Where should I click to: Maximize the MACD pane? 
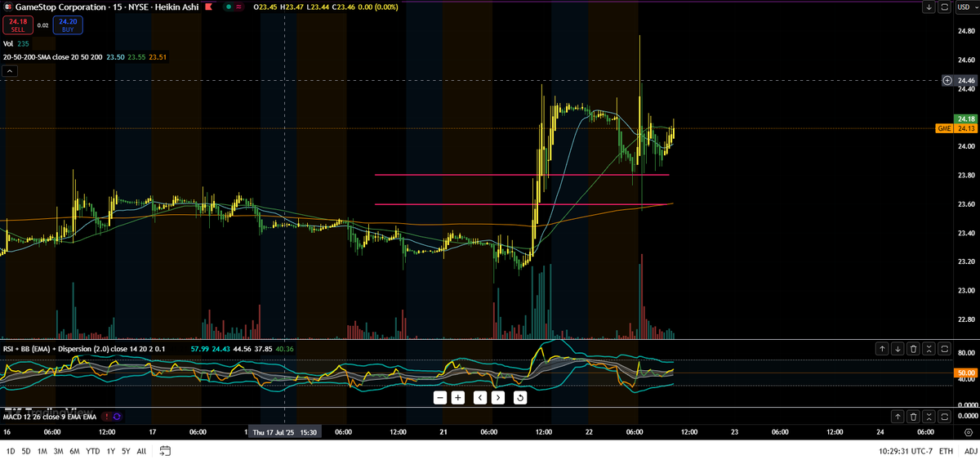(x=945, y=416)
